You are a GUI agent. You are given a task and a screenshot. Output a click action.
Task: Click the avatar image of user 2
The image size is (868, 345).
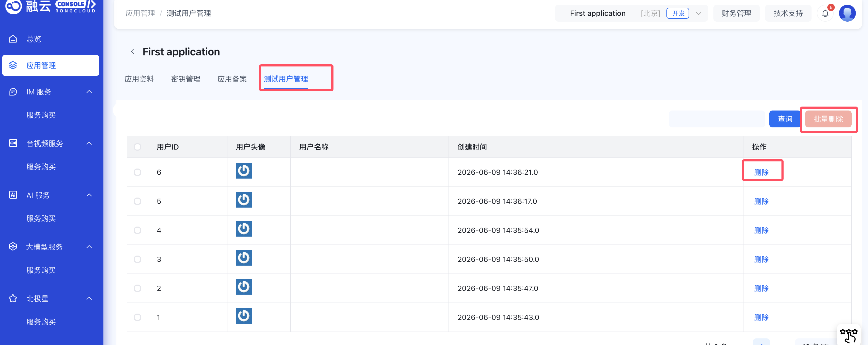coord(244,287)
